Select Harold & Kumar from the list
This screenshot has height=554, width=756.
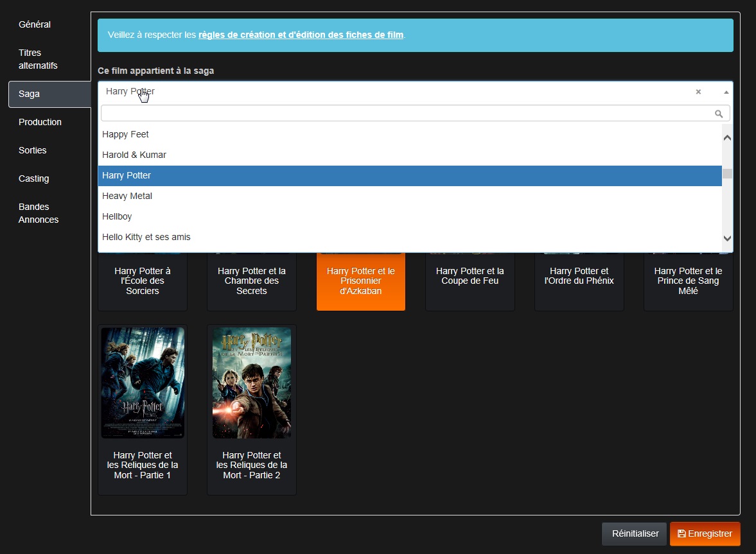click(410, 155)
